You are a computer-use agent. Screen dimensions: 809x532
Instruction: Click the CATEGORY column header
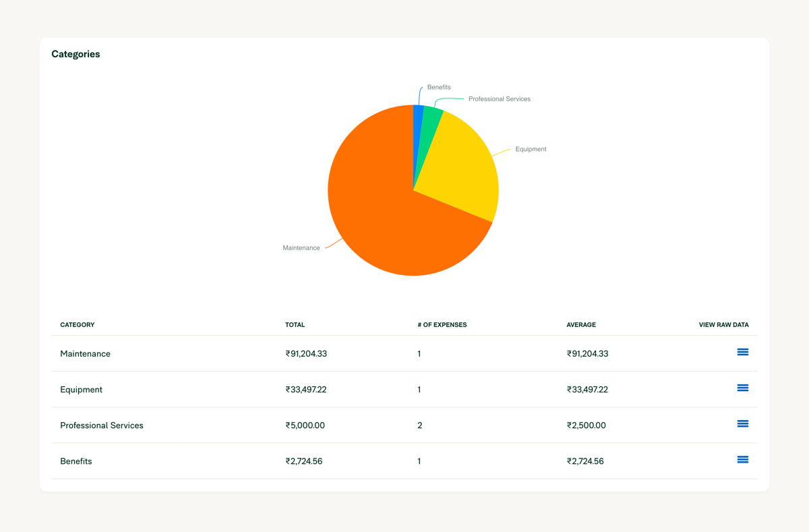77,324
